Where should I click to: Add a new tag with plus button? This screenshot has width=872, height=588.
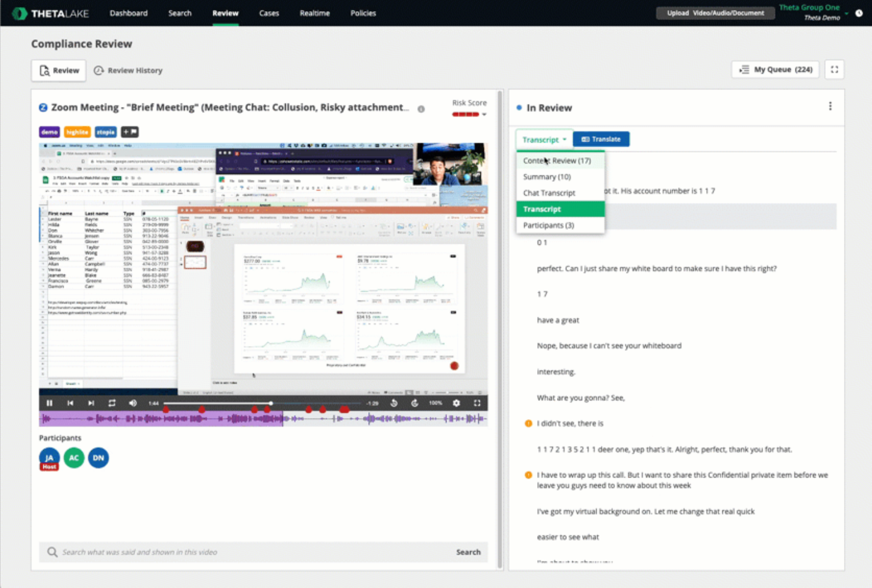click(130, 132)
